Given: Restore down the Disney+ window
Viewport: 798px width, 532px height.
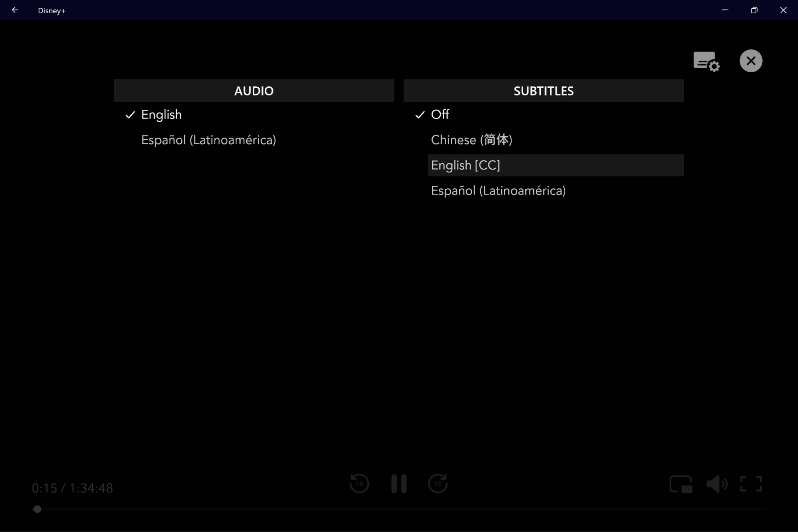Looking at the screenshot, I should (754, 10).
